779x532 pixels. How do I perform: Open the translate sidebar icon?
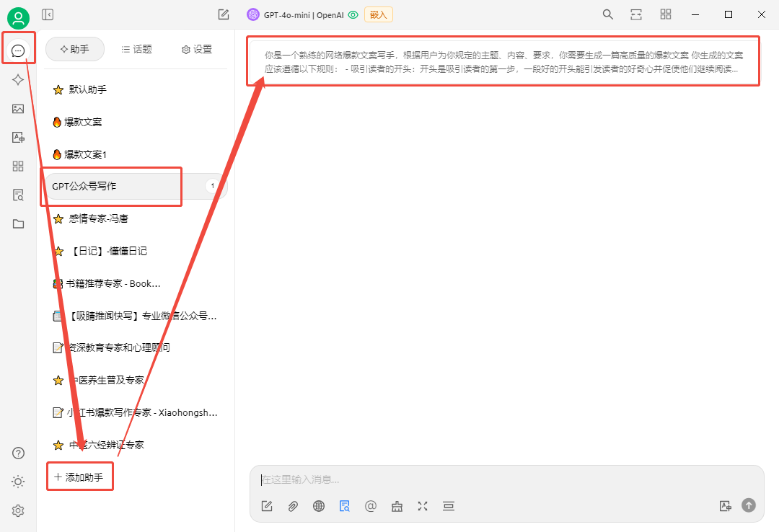pyautogui.click(x=18, y=138)
